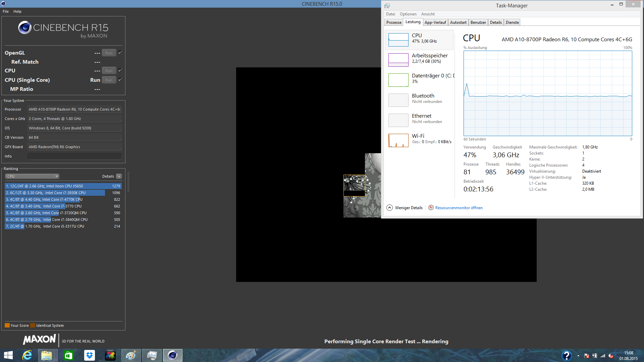Switch to the Details tab

click(496, 22)
